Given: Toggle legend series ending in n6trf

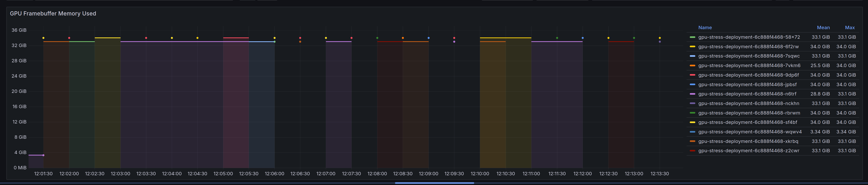Looking at the screenshot, I should (x=747, y=94).
